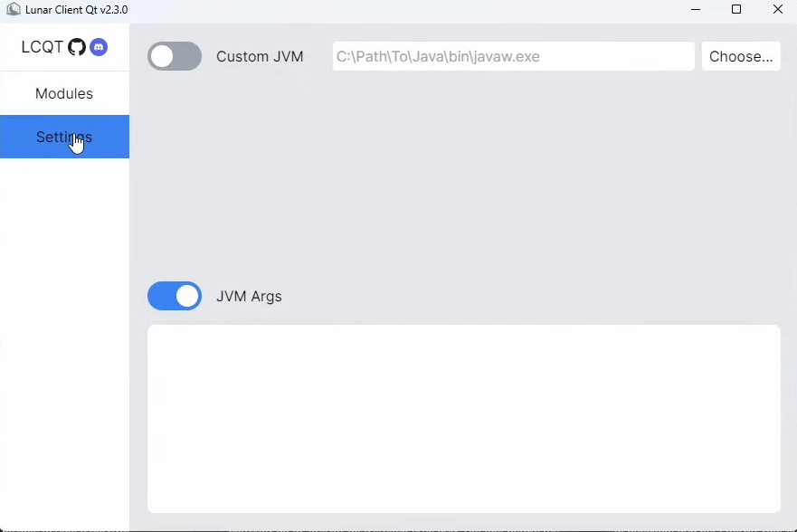Screen dimensions: 797x532
Task: Enable the Custom JVM toggle switch
Action: pyautogui.click(x=175, y=56)
